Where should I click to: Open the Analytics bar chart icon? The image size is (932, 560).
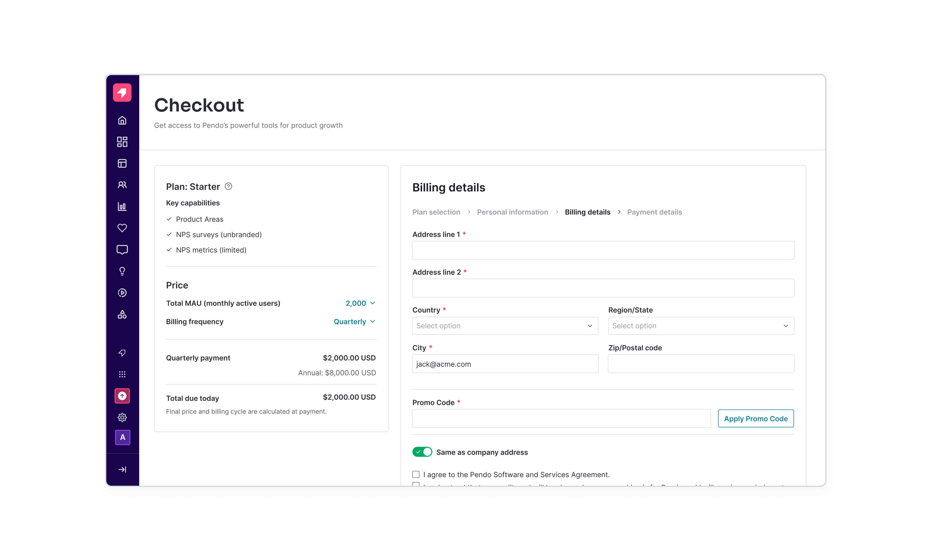pyautogui.click(x=122, y=206)
